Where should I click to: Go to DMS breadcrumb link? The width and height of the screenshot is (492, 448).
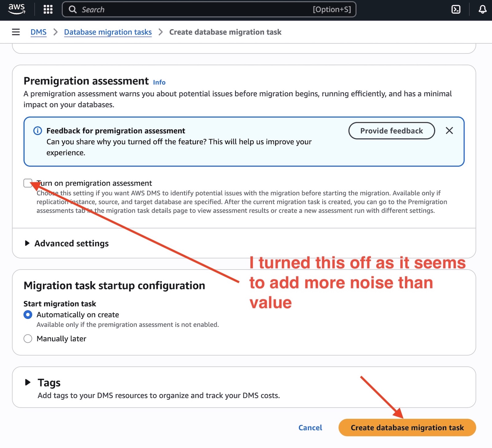click(x=38, y=32)
